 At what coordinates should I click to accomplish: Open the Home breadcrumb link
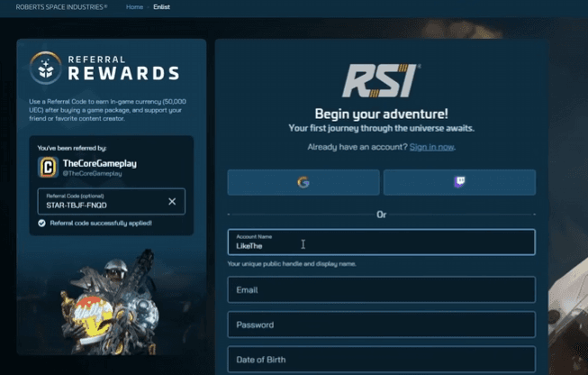click(x=134, y=6)
